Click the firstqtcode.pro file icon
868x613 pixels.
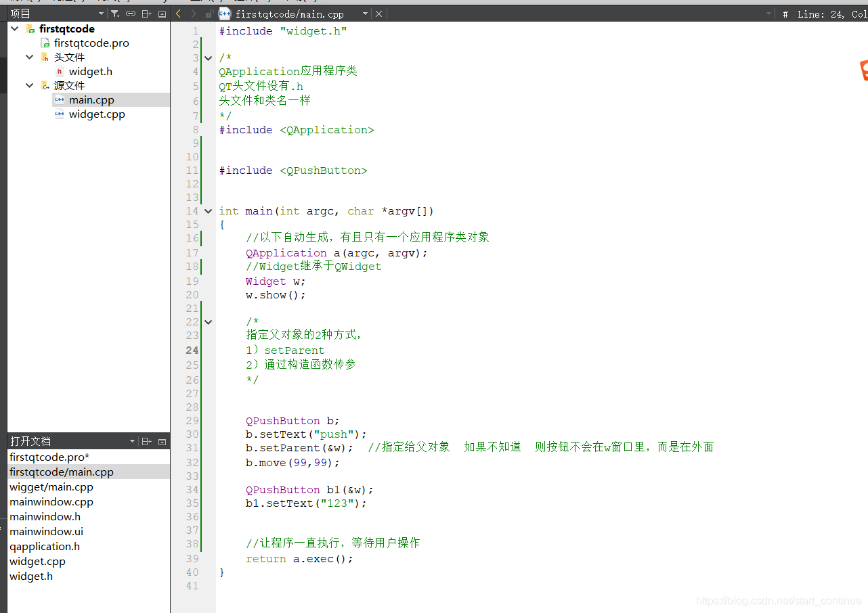45,43
